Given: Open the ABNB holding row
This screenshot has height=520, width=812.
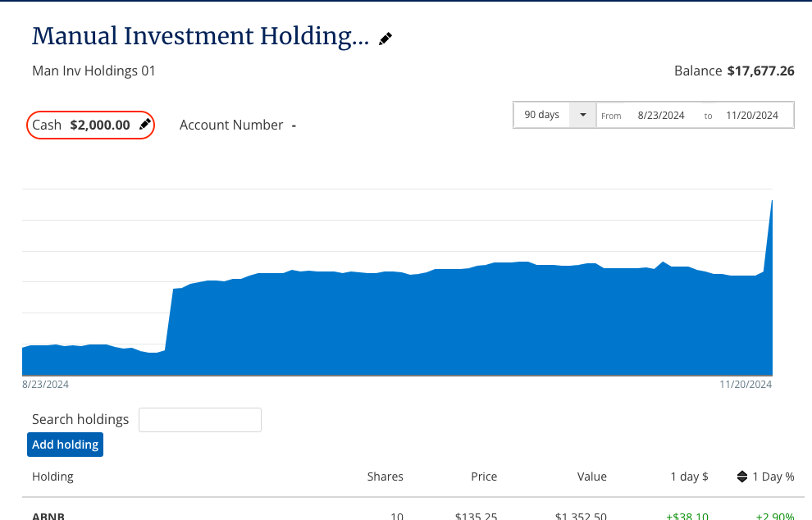Looking at the screenshot, I should point(413,515).
